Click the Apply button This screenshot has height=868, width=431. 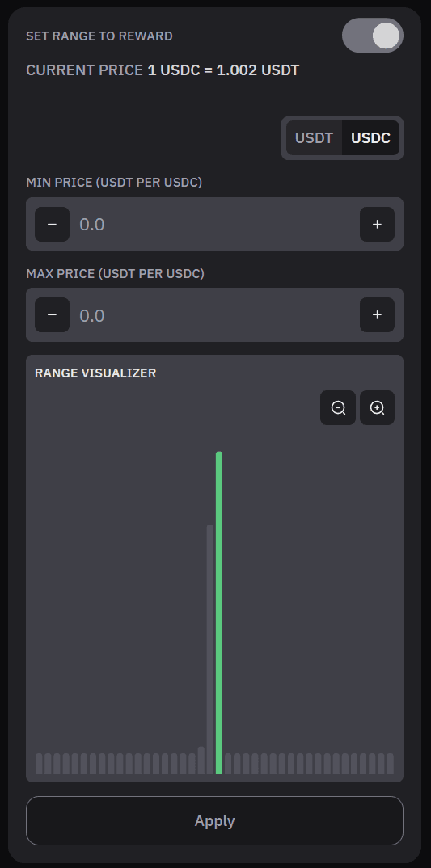[x=214, y=820]
